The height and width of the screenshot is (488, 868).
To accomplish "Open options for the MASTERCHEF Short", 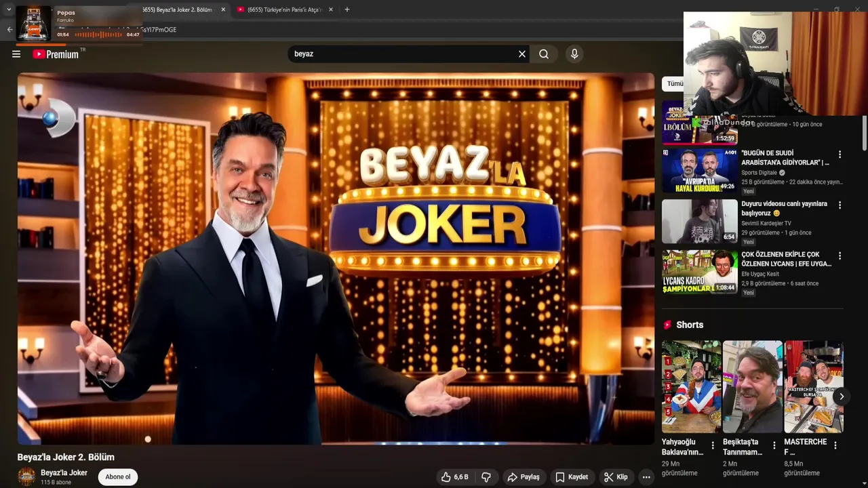I will point(835,445).
